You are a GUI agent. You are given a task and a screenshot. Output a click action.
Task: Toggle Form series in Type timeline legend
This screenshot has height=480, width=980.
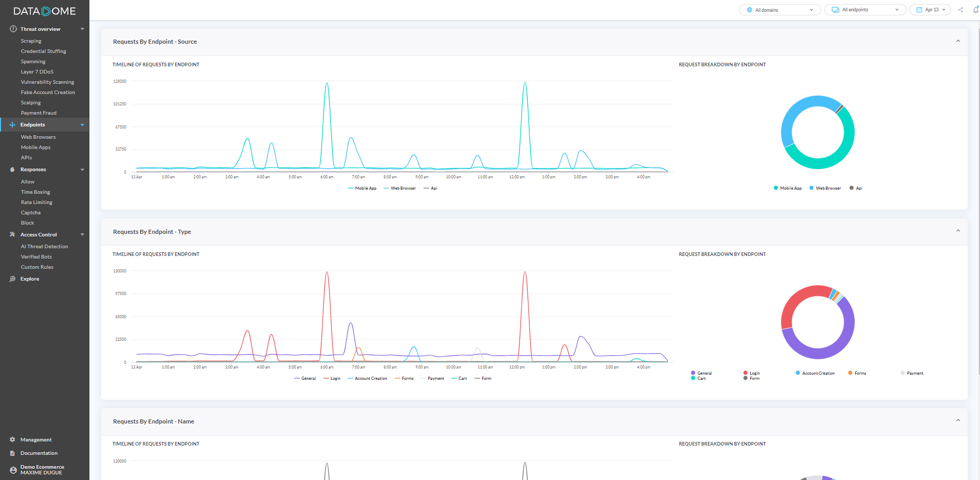[483, 378]
